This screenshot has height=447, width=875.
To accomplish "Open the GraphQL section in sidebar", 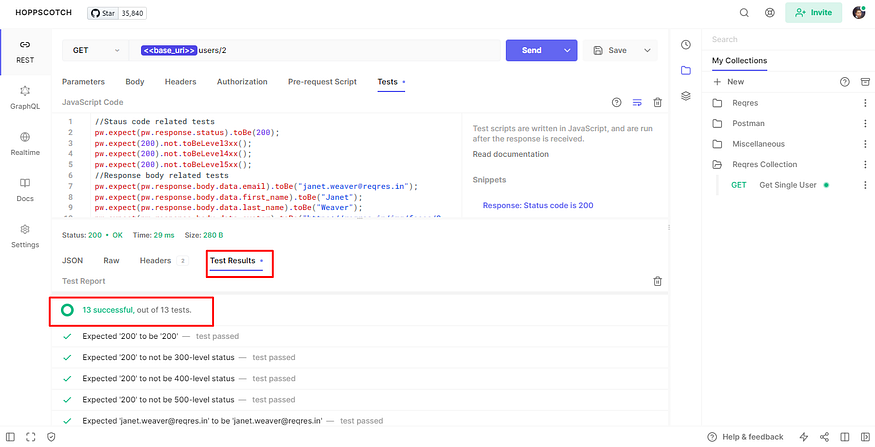I will pos(25,98).
